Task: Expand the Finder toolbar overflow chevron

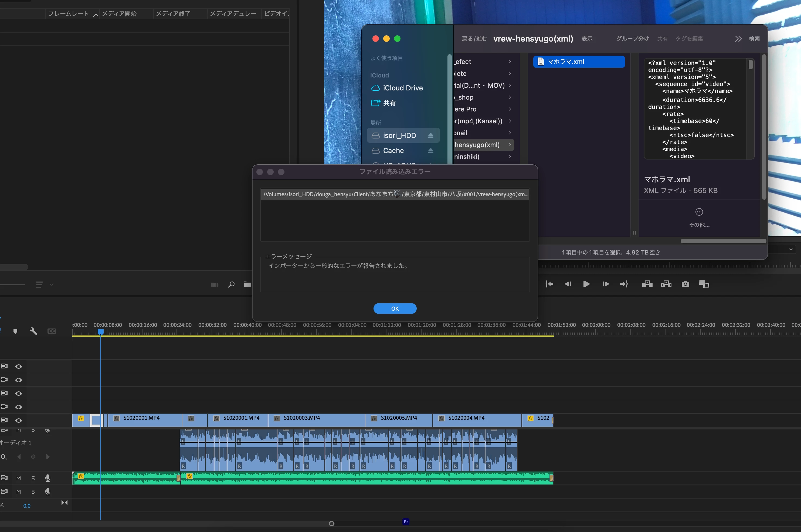Action: click(738, 39)
